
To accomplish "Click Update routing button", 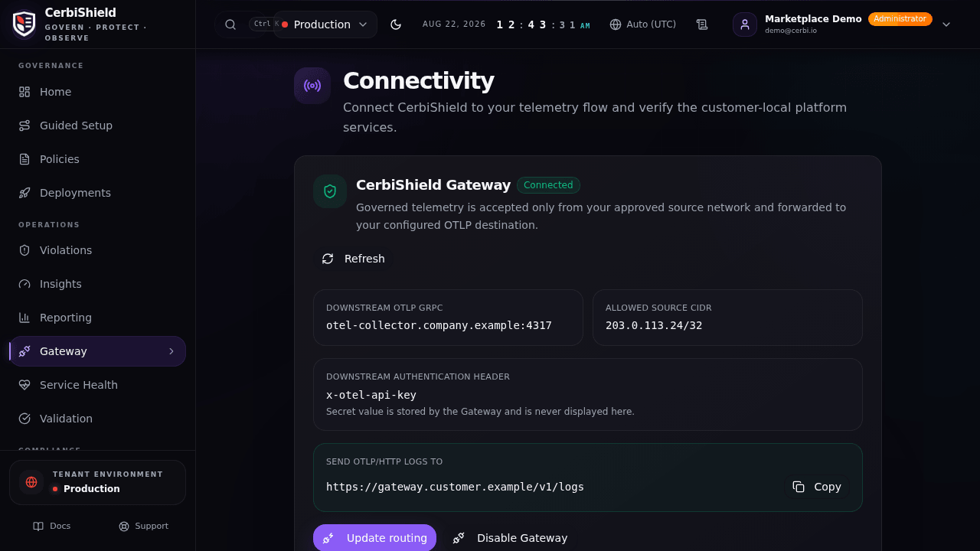I will [x=374, y=538].
